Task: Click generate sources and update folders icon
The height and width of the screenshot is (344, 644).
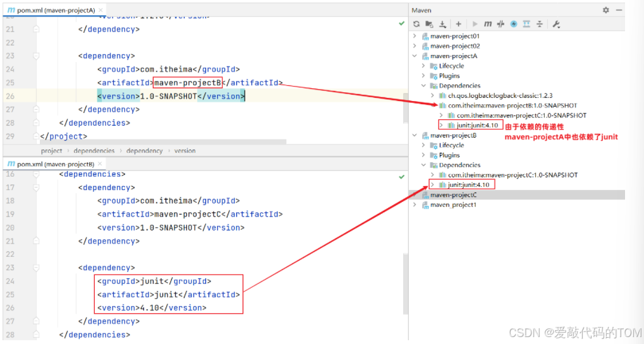Action: (429, 24)
